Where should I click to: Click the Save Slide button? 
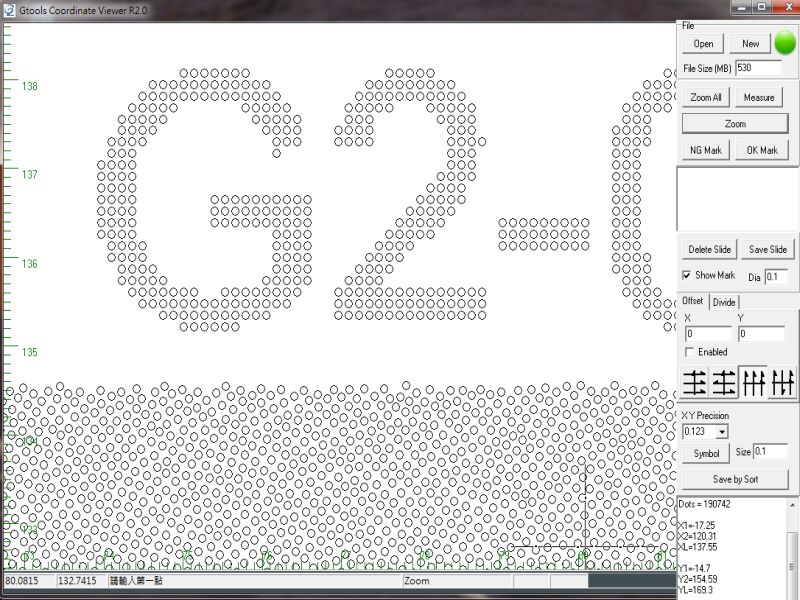tap(767, 249)
